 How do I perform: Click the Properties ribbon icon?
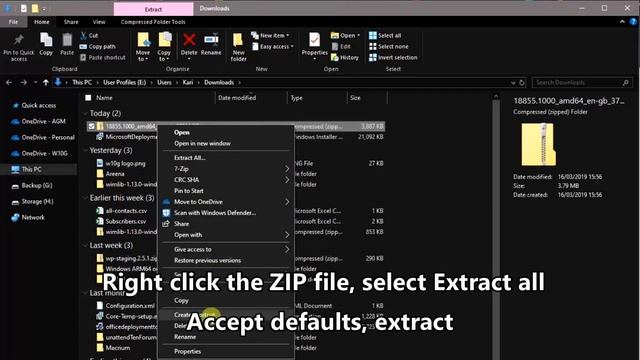(314, 40)
